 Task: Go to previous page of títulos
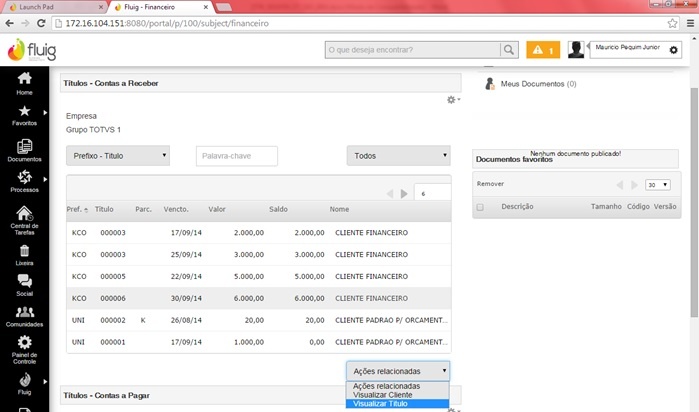pyautogui.click(x=390, y=194)
